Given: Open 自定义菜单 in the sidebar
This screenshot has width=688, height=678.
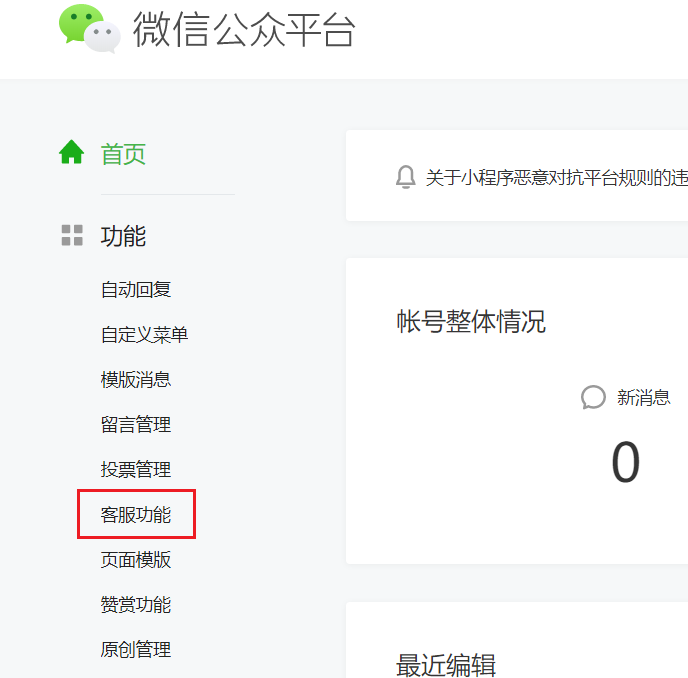Looking at the screenshot, I should 144,335.
